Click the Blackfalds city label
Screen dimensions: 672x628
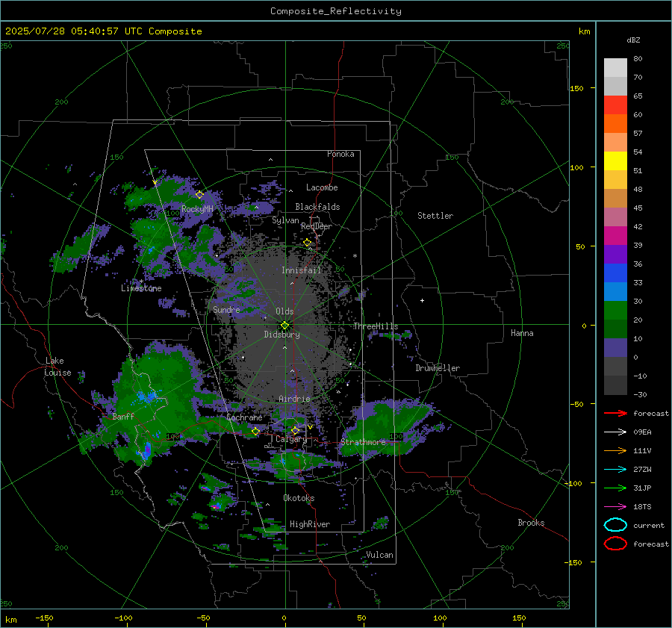pyautogui.click(x=317, y=207)
